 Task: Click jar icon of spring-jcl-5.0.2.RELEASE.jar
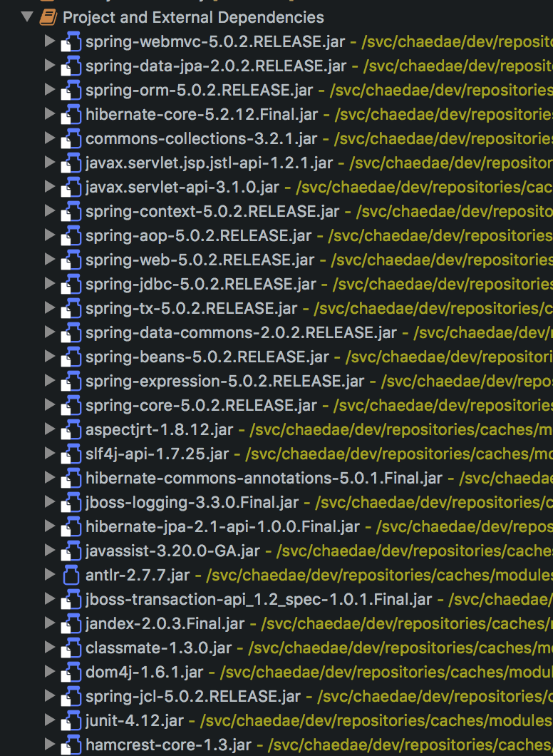click(71, 696)
